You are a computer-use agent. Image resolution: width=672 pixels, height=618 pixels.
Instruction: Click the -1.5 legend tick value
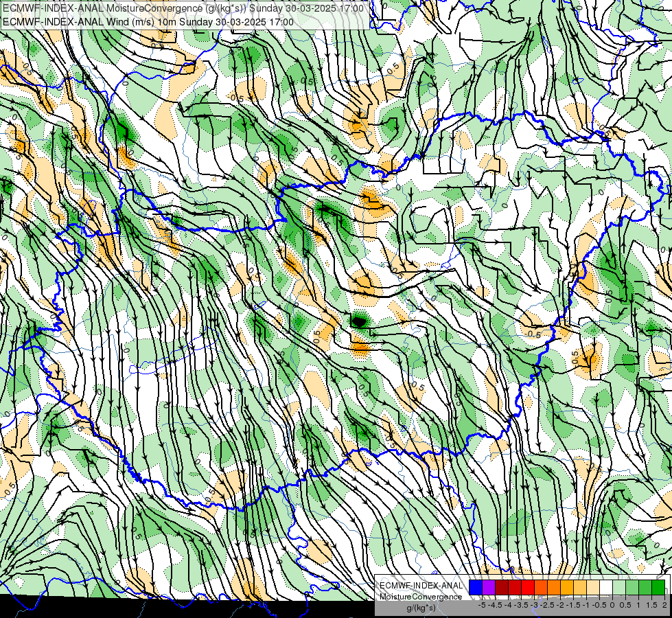pos(573,605)
